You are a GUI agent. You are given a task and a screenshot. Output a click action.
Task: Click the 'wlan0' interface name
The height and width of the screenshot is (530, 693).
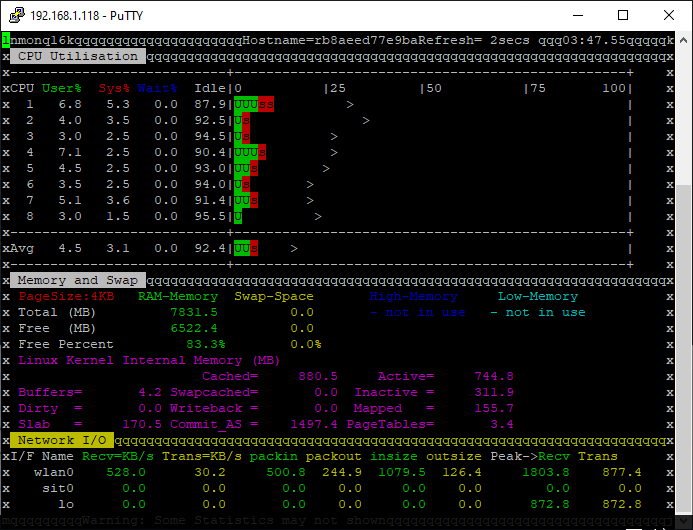pos(54,472)
